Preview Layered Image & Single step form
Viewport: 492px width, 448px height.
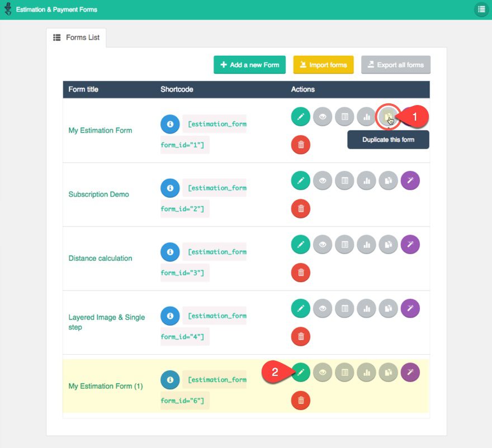(x=322, y=308)
